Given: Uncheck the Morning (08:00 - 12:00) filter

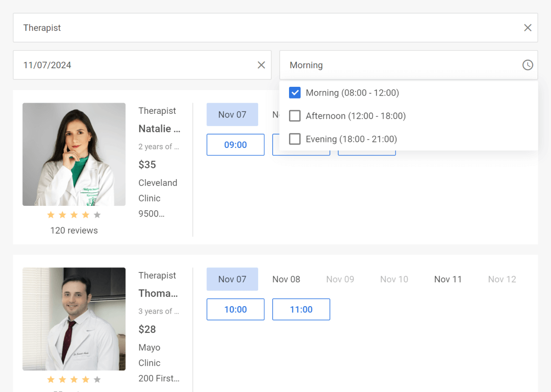Looking at the screenshot, I should click(x=295, y=92).
